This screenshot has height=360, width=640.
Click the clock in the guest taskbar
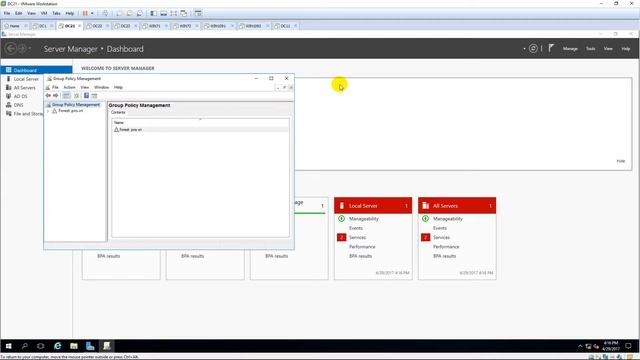(x=611, y=346)
